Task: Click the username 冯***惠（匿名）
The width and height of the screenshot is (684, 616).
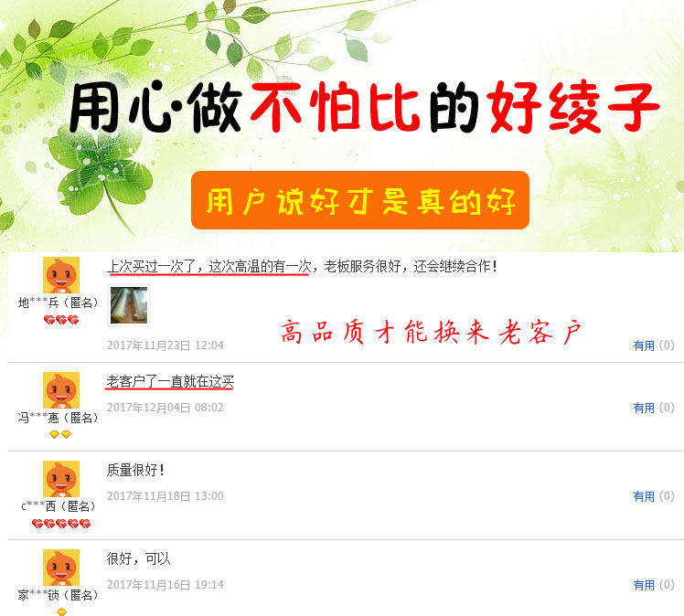Action: (58, 418)
